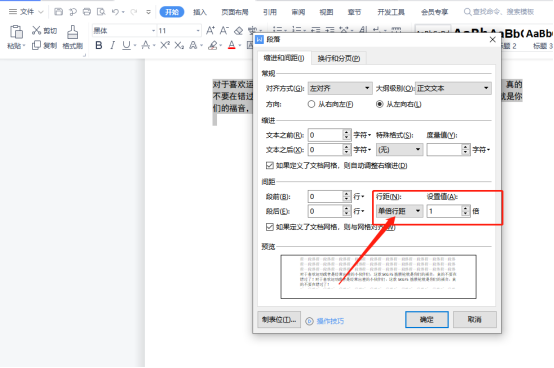Screen dimensions: 554x368
Task: Click the clear formatting eraser icon
Action: point(238,31)
